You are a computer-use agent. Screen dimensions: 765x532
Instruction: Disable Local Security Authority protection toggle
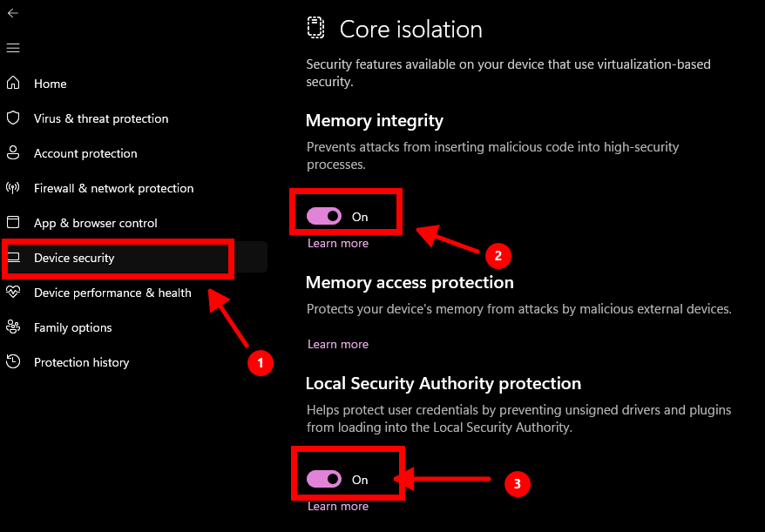click(324, 480)
